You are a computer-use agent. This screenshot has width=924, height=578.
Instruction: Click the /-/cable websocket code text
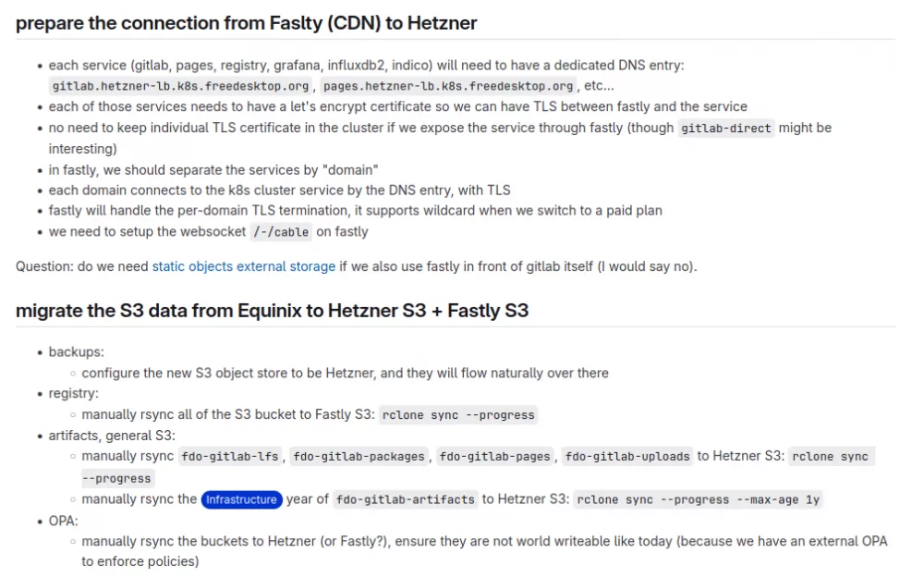click(x=281, y=232)
